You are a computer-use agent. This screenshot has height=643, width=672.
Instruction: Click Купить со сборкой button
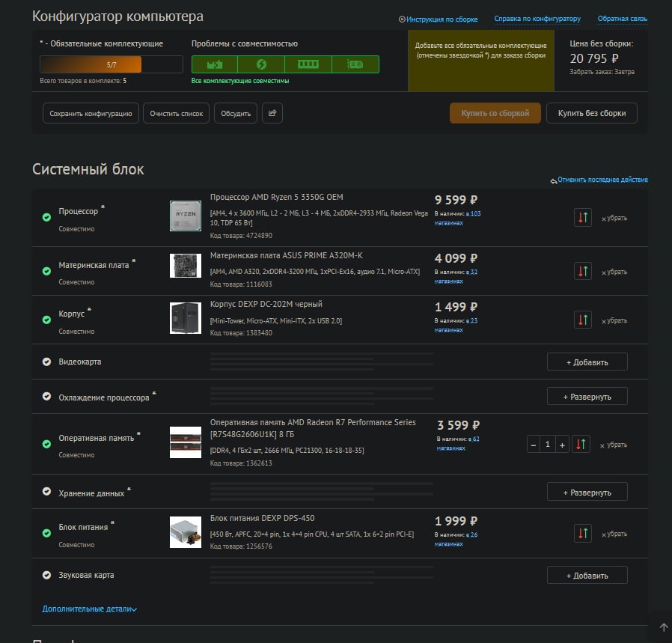tap(495, 113)
